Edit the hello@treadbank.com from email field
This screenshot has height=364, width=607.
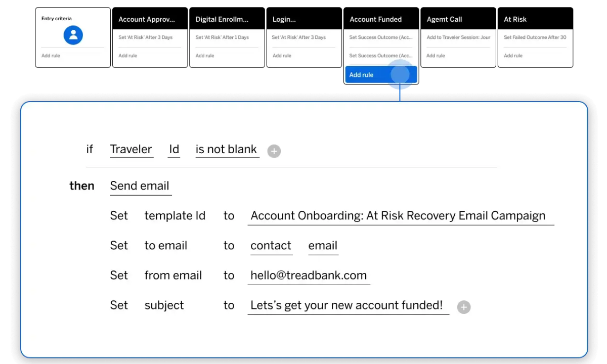pos(309,276)
